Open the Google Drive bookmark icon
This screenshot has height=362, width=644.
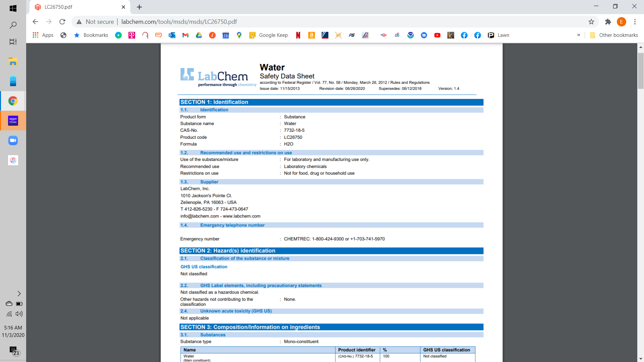[x=199, y=35]
